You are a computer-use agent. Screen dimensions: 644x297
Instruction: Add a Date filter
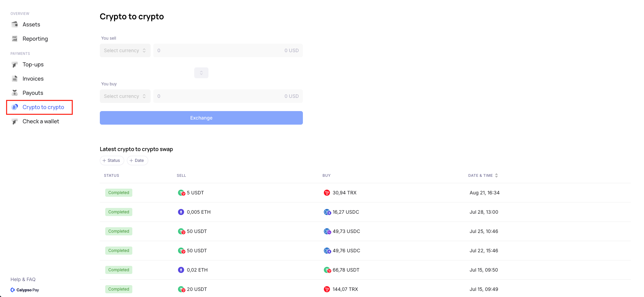tap(137, 161)
